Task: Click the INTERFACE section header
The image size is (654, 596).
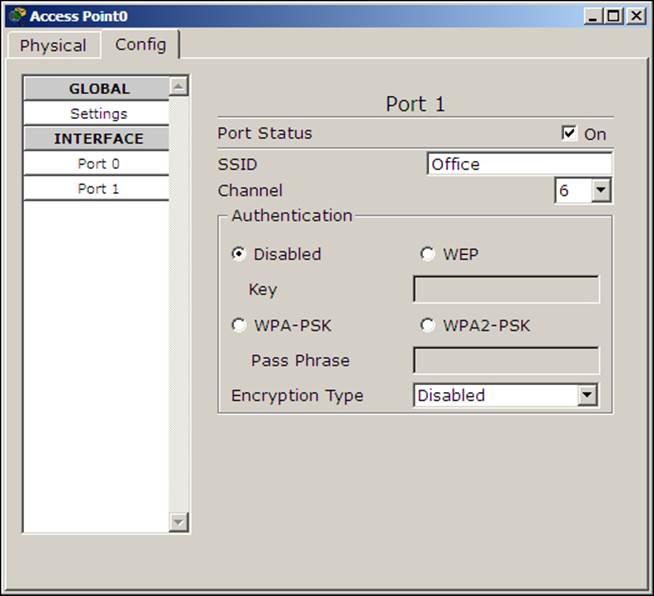Action: 96,138
